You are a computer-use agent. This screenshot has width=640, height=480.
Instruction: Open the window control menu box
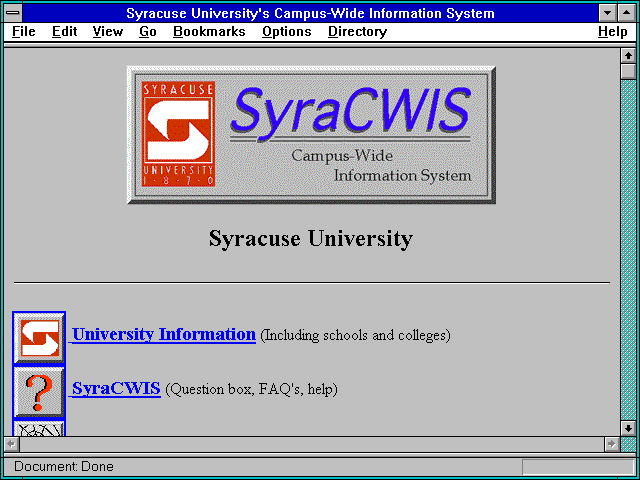(x=13, y=13)
